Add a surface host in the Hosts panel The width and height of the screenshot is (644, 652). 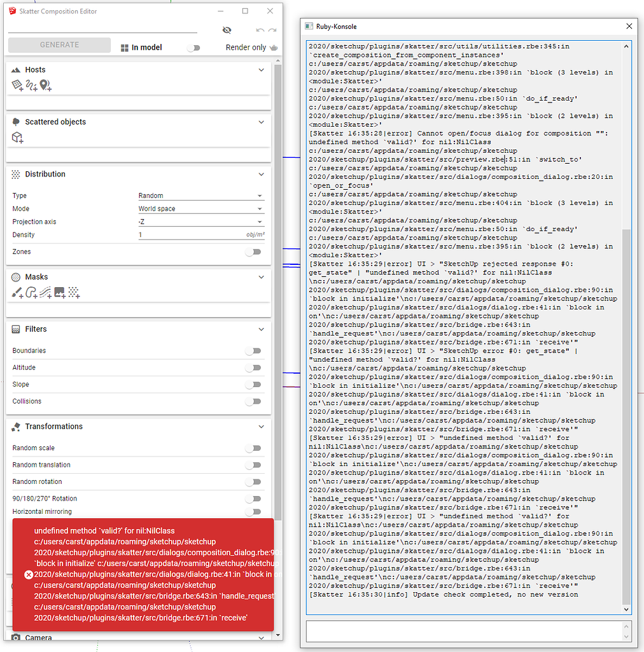(x=17, y=85)
